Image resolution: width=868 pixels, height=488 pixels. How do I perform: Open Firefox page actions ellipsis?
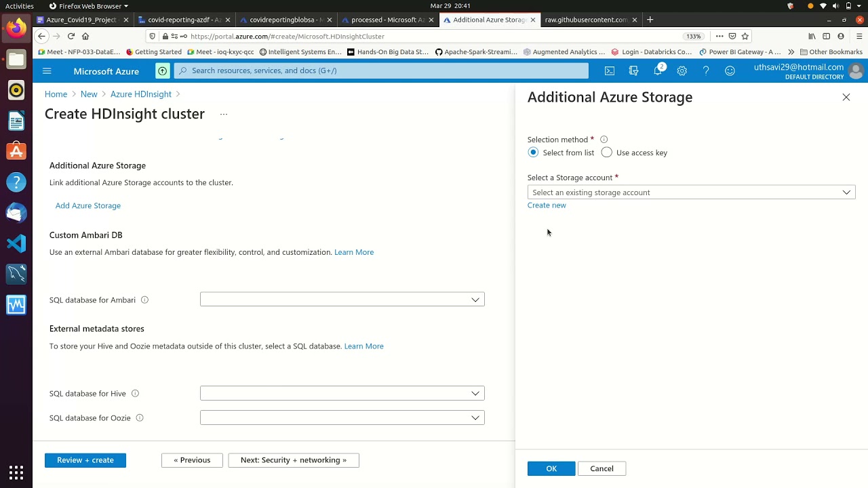[719, 36]
